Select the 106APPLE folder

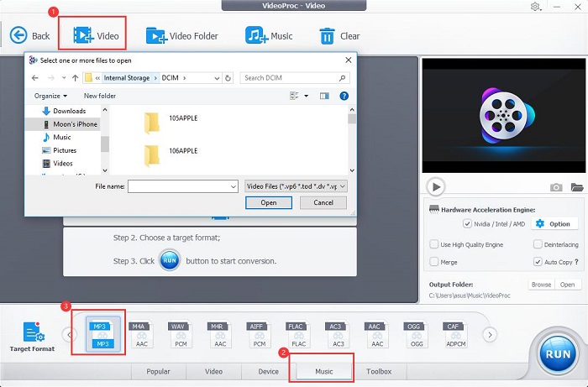point(171,154)
